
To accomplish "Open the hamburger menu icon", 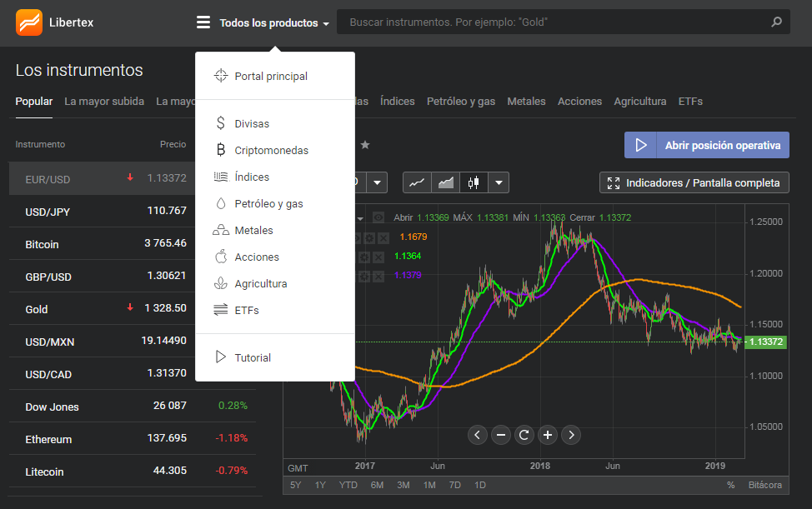I will click(x=203, y=22).
